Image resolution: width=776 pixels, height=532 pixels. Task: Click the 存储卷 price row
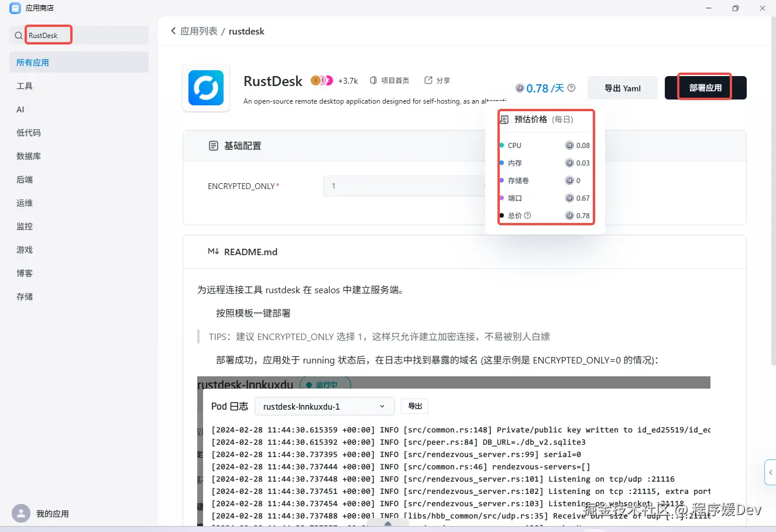click(545, 180)
